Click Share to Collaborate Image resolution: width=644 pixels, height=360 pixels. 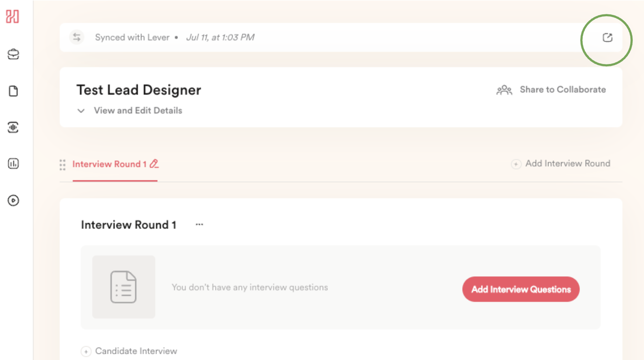coord(563,89)
